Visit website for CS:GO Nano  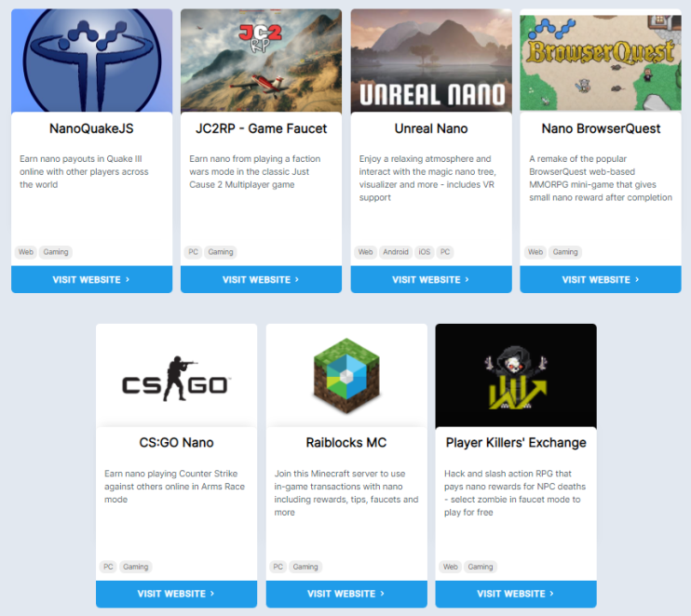point(176,594)
